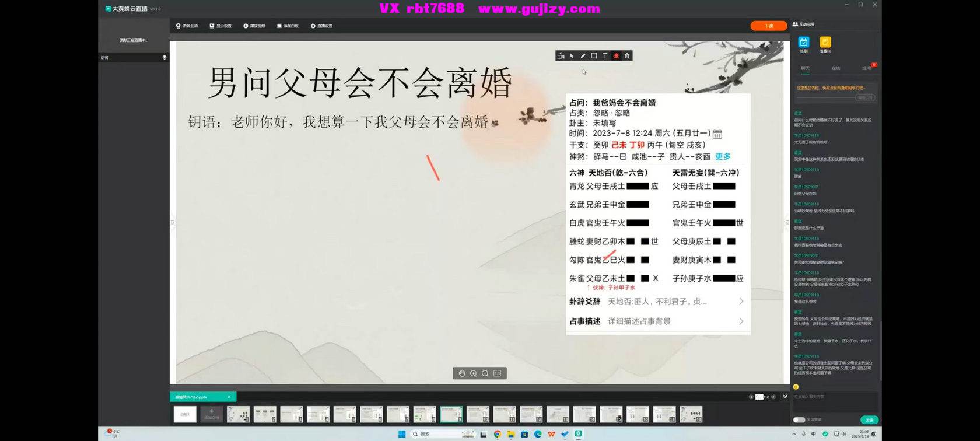Open 语音互动 in top menu
The height and width of the screenshot is (441, 980).
187,26
